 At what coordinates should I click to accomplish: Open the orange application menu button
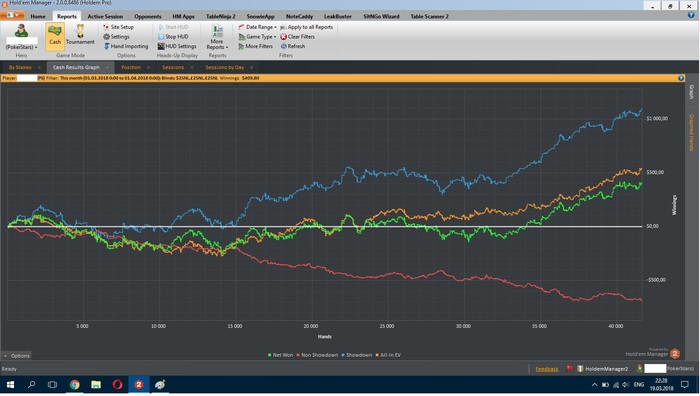coord(12,15)
